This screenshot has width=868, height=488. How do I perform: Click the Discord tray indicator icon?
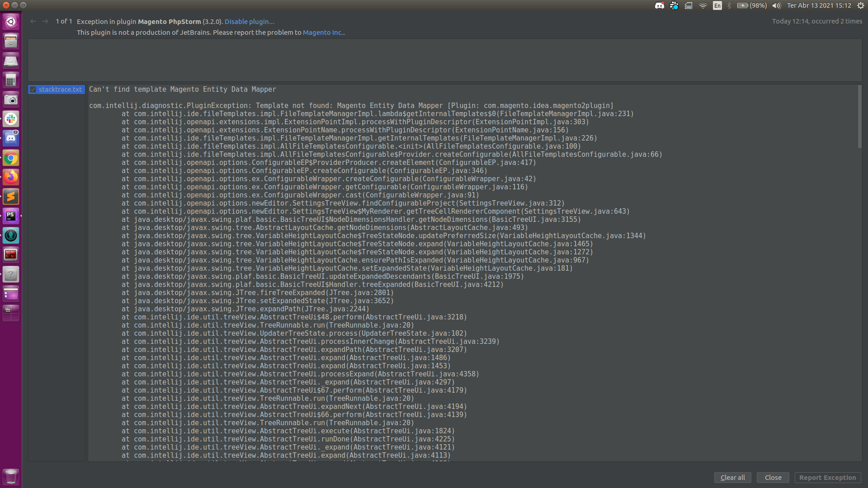coord(660,5)
